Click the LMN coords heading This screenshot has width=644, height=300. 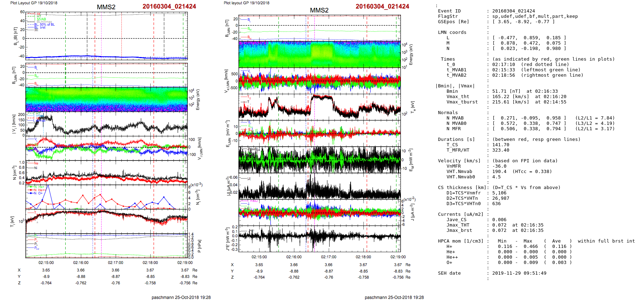point(452,32)
